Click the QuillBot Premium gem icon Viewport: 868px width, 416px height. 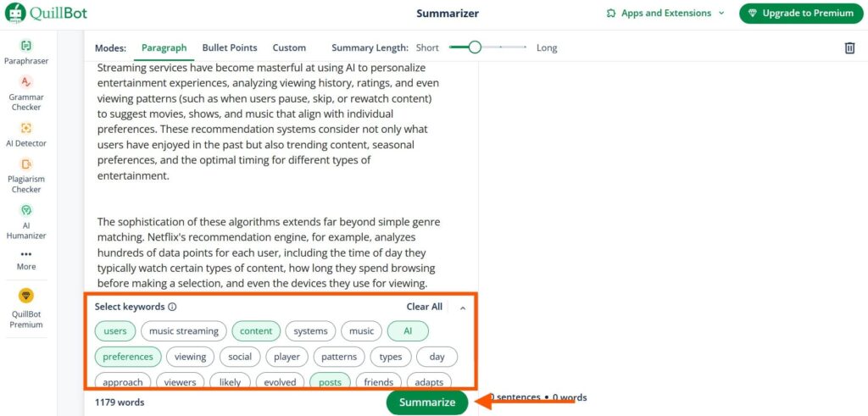(x=26, y=296)
